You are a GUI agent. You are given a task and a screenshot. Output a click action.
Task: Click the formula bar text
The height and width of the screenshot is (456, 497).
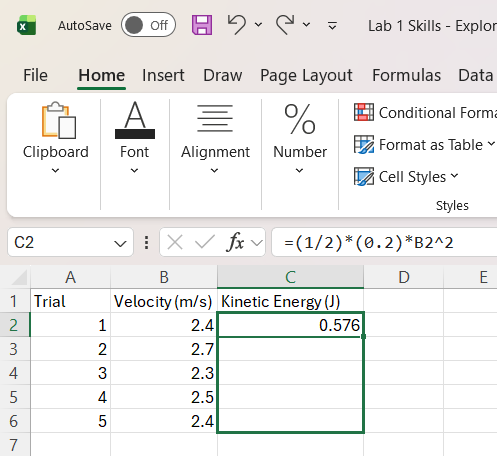368,242
